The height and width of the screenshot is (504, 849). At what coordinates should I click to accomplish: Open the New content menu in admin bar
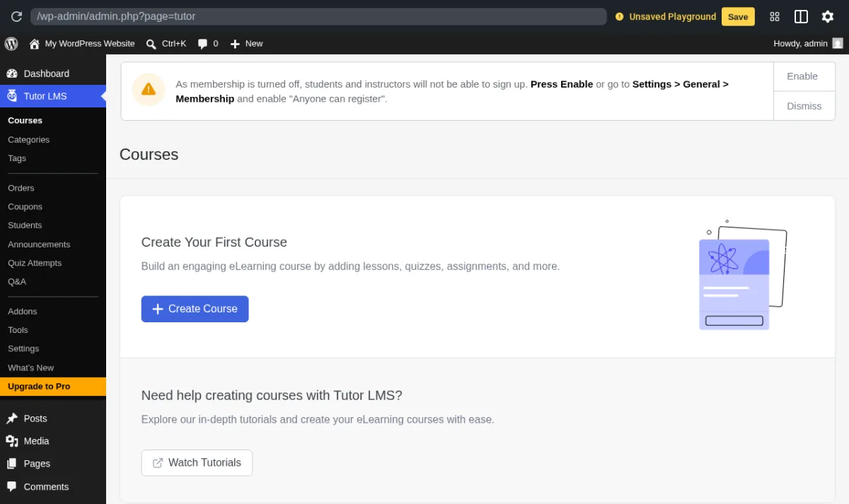point(246,44)
